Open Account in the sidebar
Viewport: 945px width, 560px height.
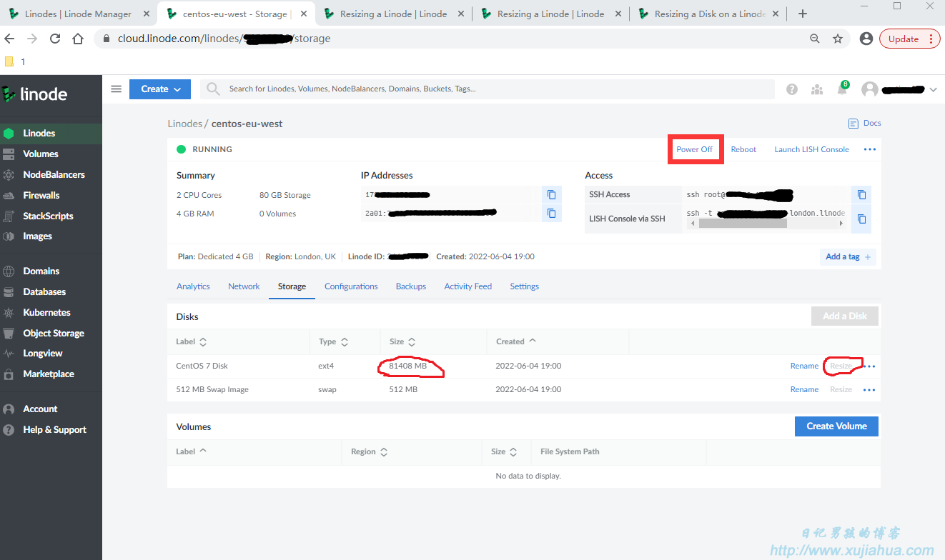coord(51,409)
